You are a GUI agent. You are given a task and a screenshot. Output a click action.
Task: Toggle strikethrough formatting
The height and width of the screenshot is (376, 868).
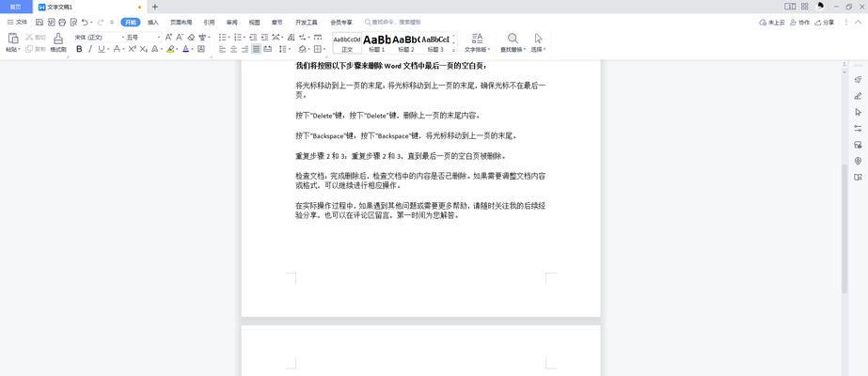(117, 49)
